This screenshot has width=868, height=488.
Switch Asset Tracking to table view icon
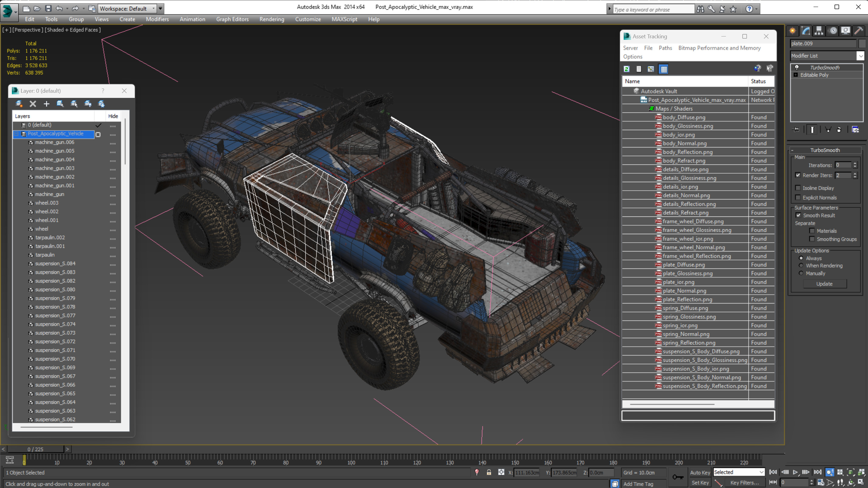tap(664, 69)
